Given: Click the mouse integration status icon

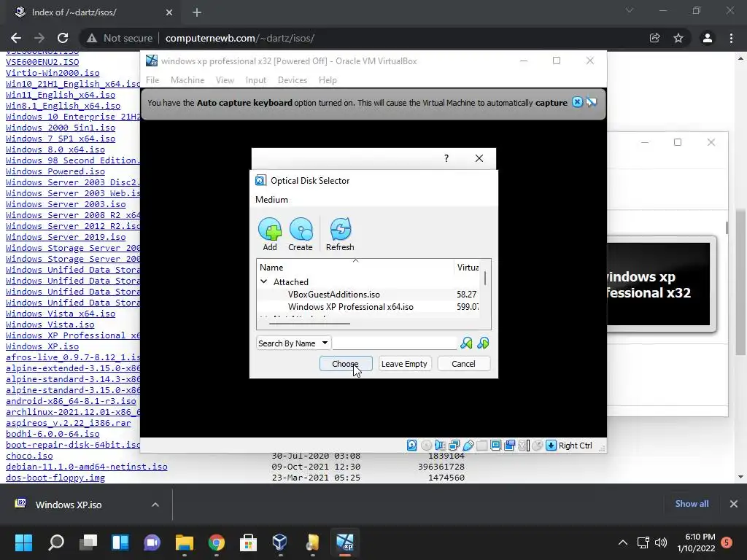Looking at the screenshot, I should 537,446.
